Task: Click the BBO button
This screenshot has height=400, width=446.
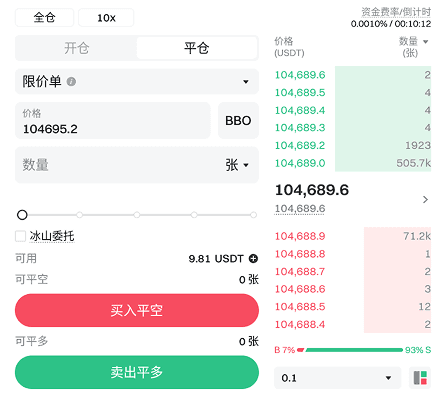Action: 238,121
